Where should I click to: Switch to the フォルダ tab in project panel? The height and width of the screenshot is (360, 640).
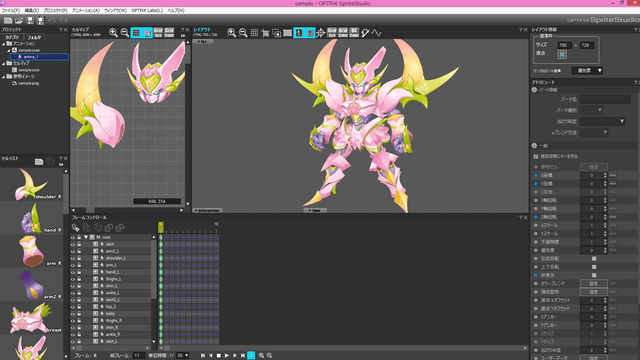[x=34, y=37]
